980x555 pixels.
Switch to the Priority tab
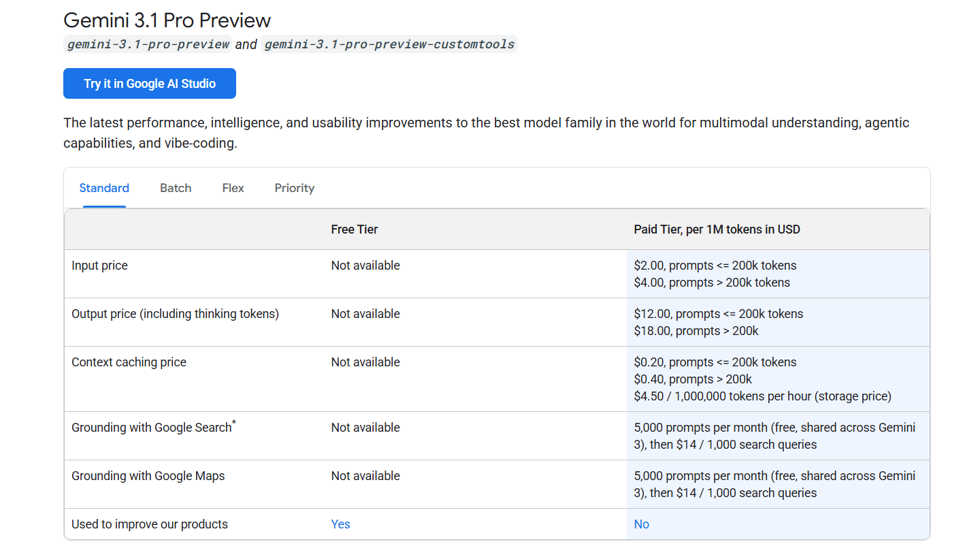(x=295, y=188)
